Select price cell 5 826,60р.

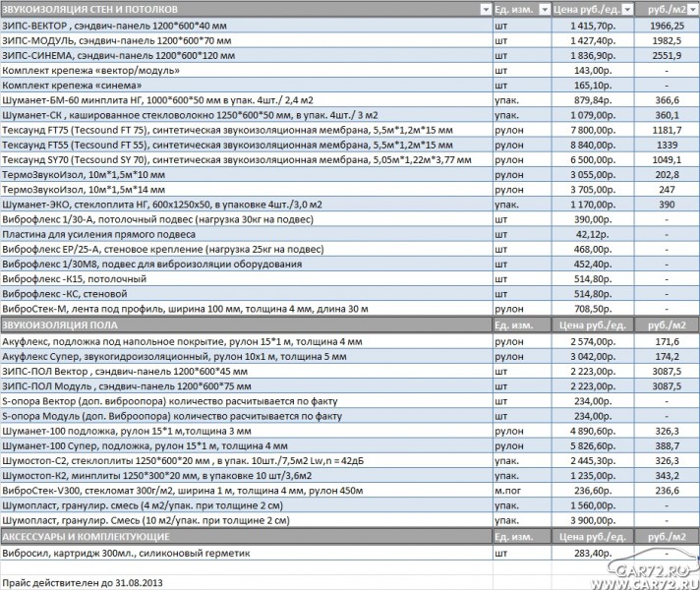(593, 445)
